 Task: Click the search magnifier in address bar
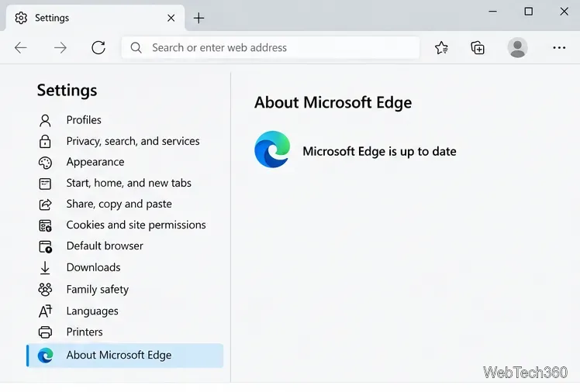coord(136,48)
